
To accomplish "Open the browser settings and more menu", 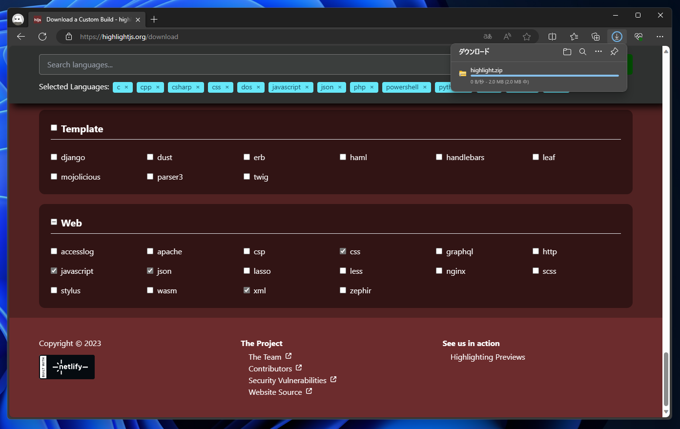I will (x=660, y=36).
